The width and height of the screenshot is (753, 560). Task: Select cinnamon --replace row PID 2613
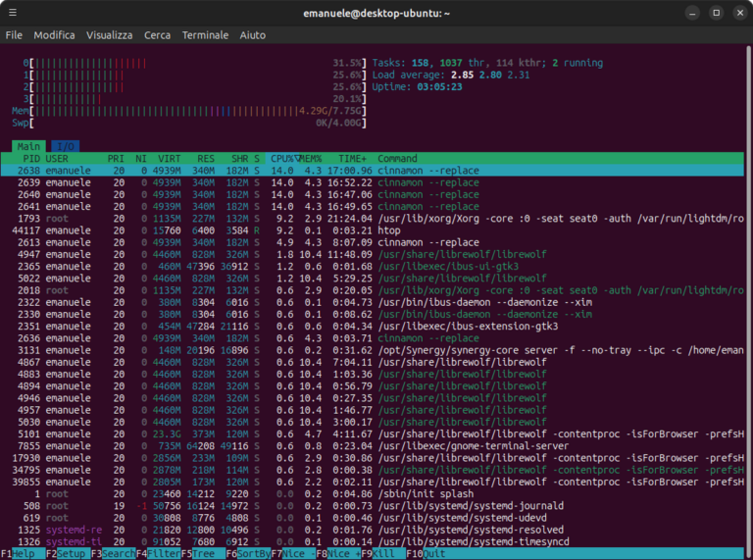click(x=373, y=242)
